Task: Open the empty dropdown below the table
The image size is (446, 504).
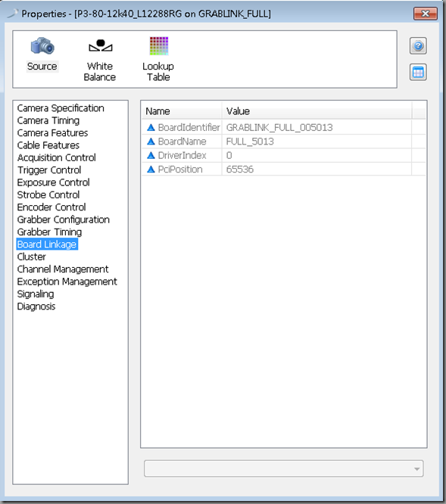Action: [284, 468]
